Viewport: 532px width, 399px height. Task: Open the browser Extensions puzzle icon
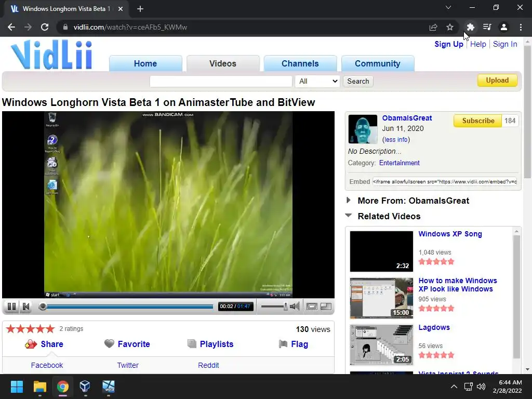pyautogui.click(x=470, y=27)
